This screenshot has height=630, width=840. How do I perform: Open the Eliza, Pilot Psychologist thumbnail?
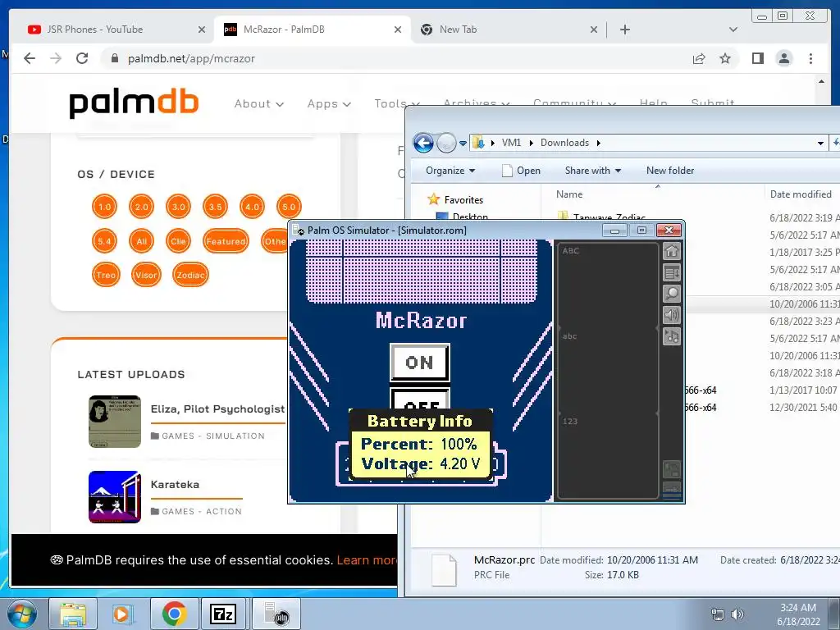pos(115,422)
